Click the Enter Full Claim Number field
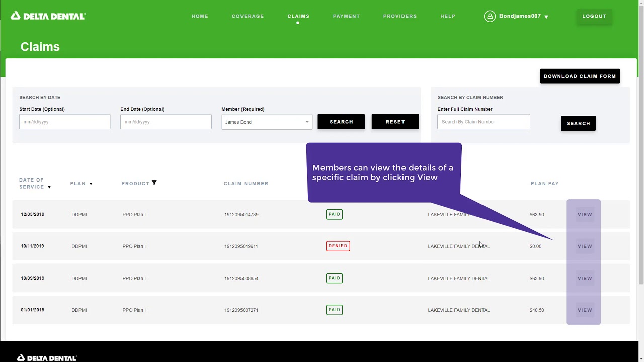 tap(484, 122)
